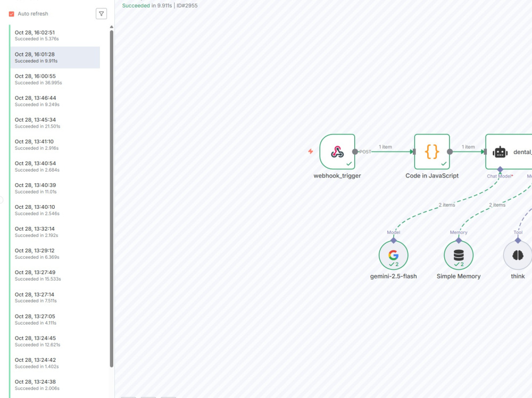Click the '1 item' label after webhook_trigger
The width and height of the screenshot is (532, 398).
[x=385, y=147]
